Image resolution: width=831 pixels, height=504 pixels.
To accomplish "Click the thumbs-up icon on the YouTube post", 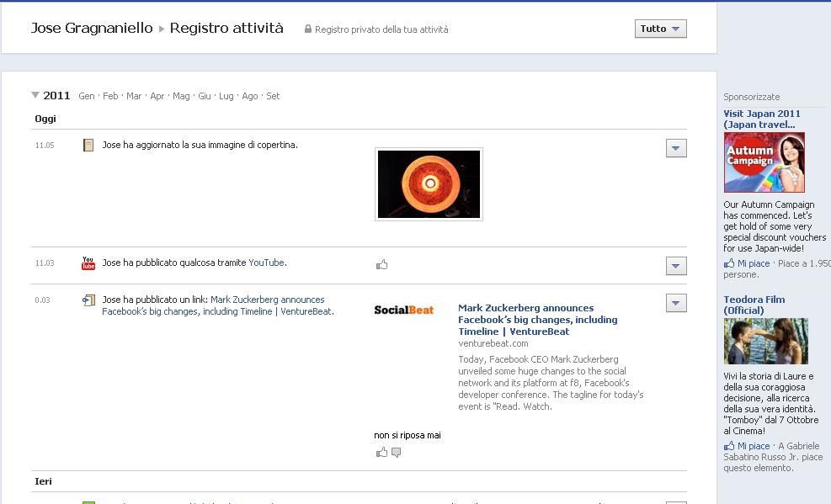I will (382, 264).
